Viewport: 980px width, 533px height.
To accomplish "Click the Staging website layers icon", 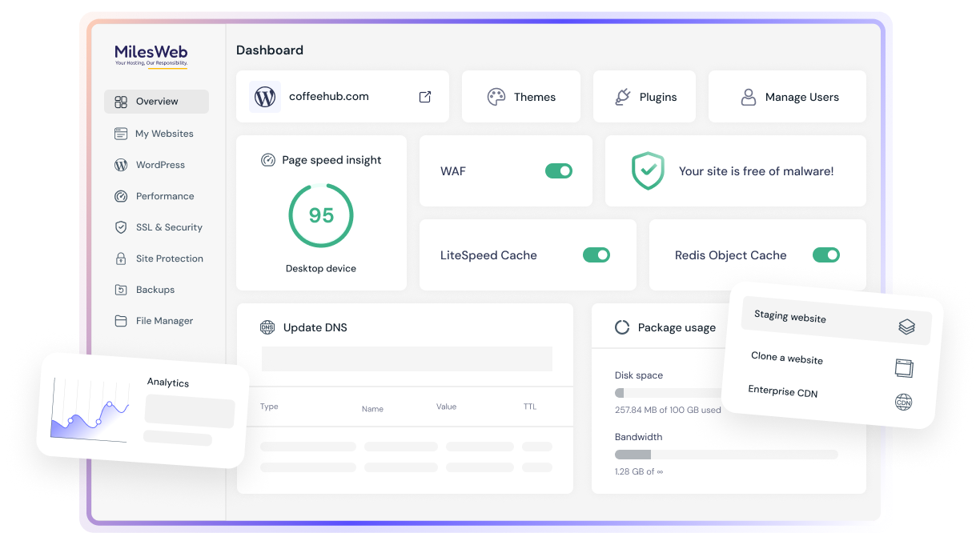I will (x=906, y=327).
